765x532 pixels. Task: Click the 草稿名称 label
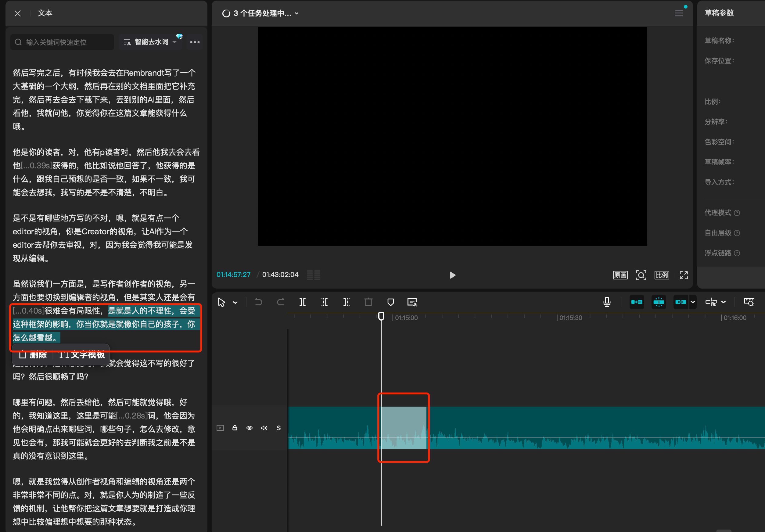coord(719,41)
